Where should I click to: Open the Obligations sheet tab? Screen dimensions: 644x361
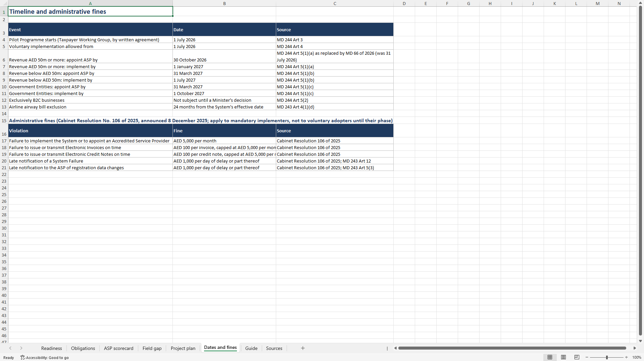point(83,348)
